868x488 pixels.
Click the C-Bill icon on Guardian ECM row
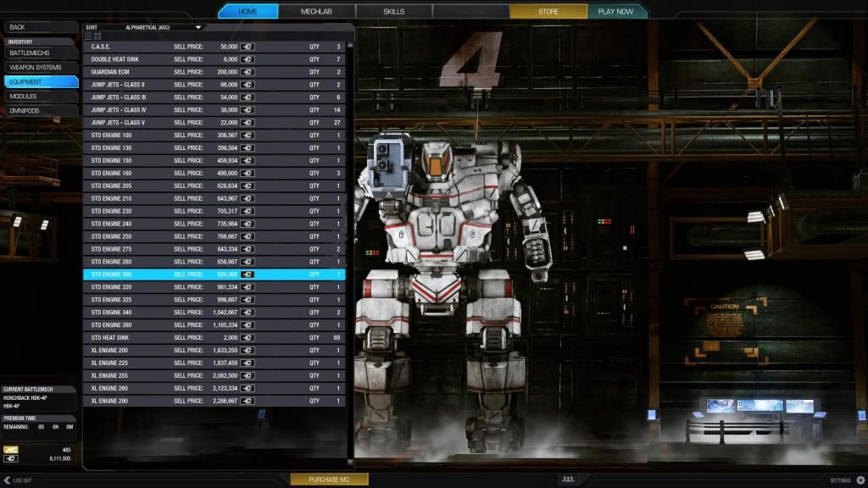coord(248,72)
